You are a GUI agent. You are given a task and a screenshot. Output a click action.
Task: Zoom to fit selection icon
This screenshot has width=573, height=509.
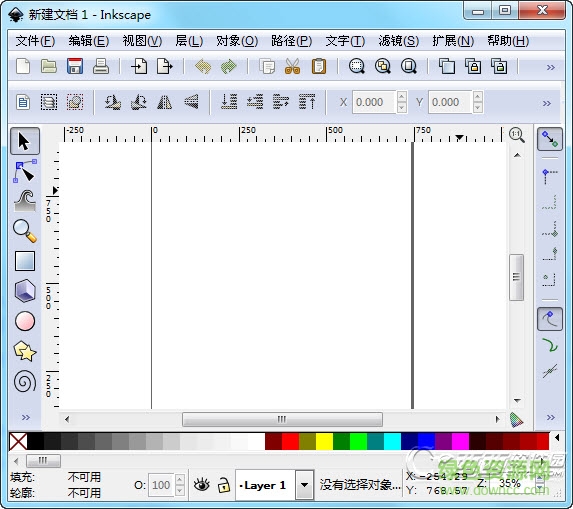coord(357,67)
